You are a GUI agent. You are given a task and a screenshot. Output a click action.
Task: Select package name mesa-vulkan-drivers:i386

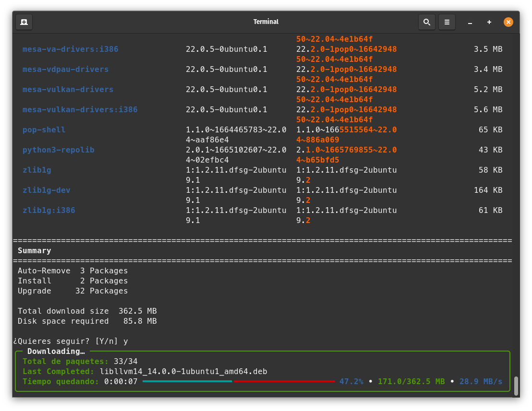click(x=80, y=110)
